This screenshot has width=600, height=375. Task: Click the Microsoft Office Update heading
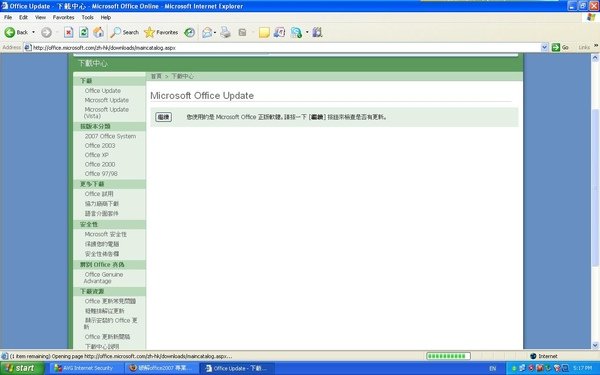click(202, 96)
